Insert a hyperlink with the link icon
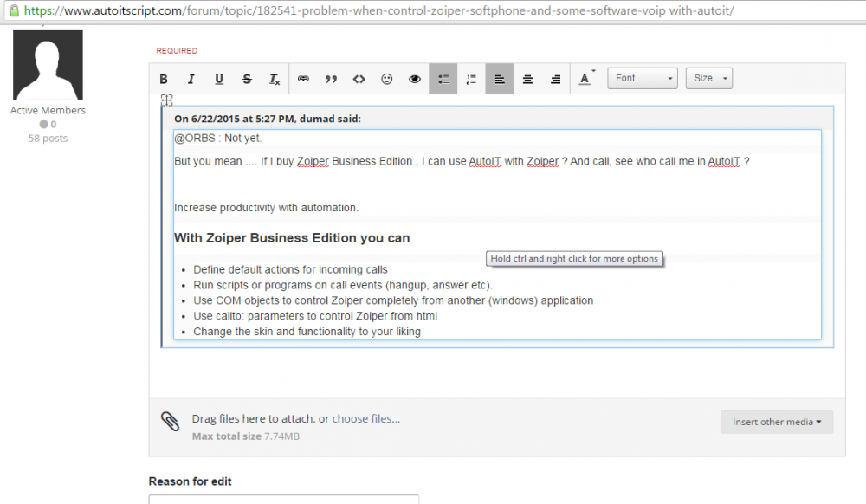This screenshot has height=504, width=866. pos(303,79)
